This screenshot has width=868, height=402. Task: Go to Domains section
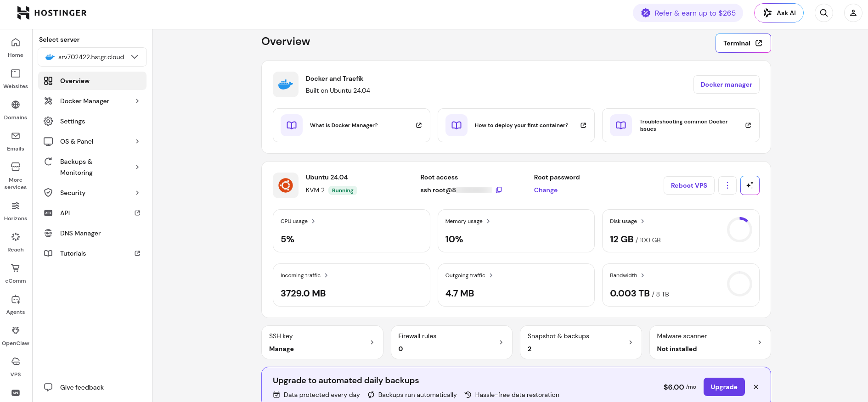(x=16, y=110)
